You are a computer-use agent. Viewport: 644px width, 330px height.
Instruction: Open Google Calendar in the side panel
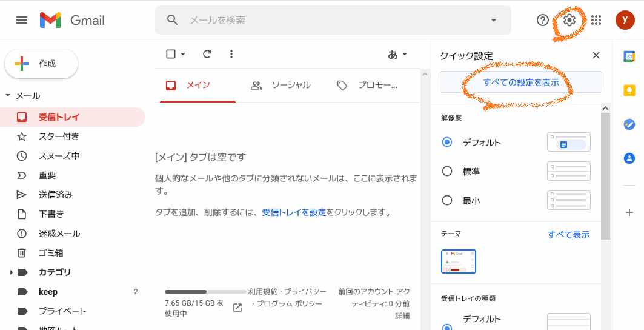pos(629,57)
